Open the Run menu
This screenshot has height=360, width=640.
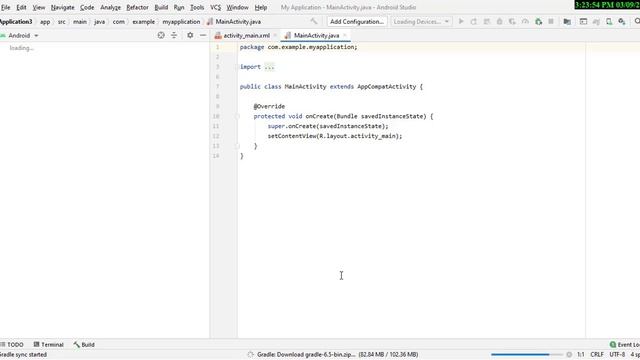179,7
